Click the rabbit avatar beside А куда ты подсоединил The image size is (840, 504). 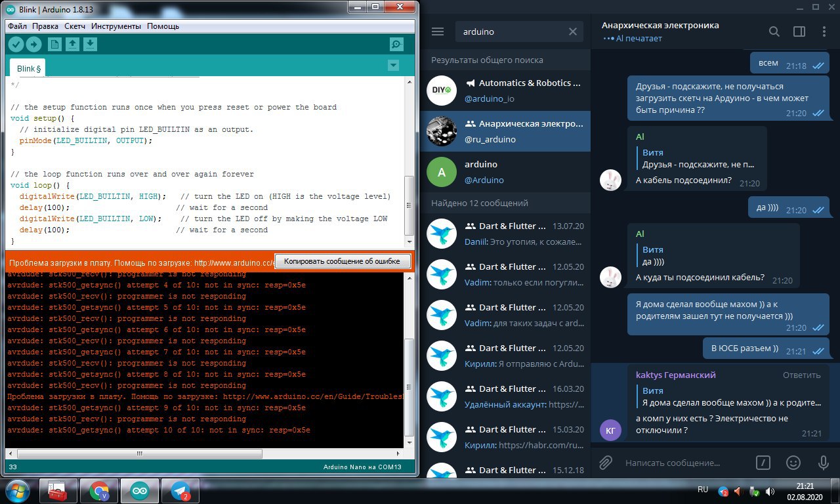point(610,277)
